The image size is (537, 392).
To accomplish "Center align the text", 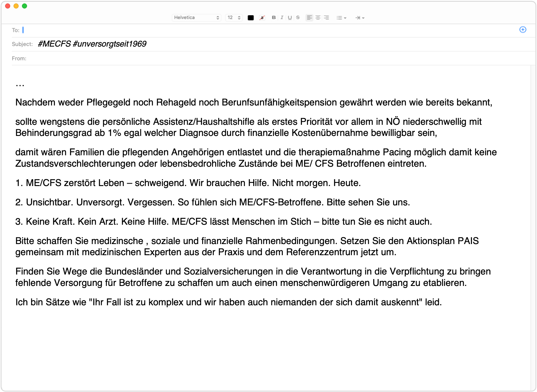I will [x=318, y=18].
